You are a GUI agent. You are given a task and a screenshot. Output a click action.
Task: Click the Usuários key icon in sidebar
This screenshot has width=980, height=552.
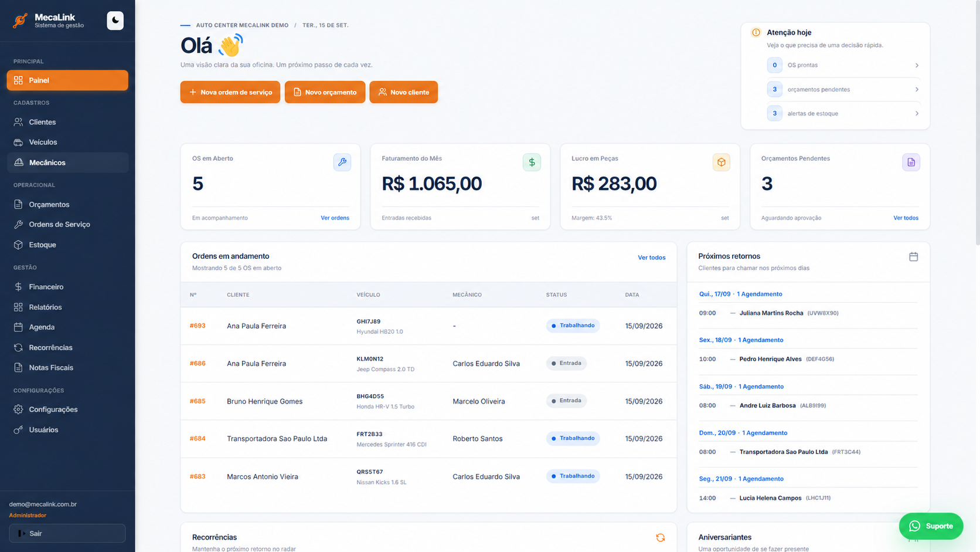(x=18, y=429)
